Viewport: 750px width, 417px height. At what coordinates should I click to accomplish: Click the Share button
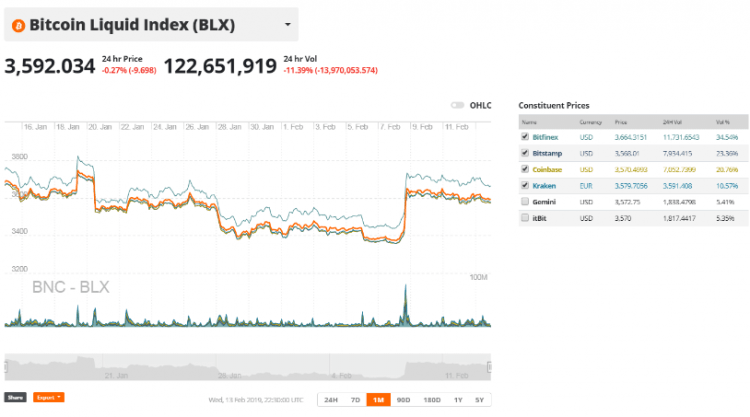tap(15, 397)
